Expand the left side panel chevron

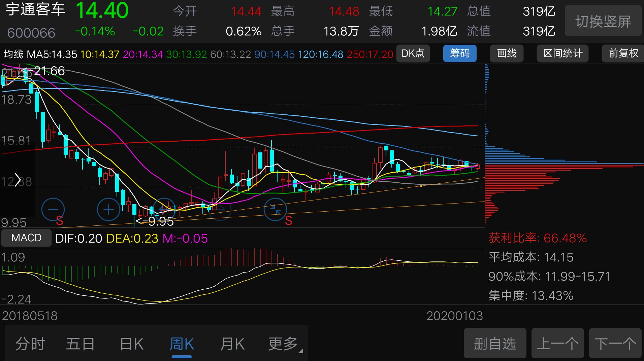[x=18, y=180]
